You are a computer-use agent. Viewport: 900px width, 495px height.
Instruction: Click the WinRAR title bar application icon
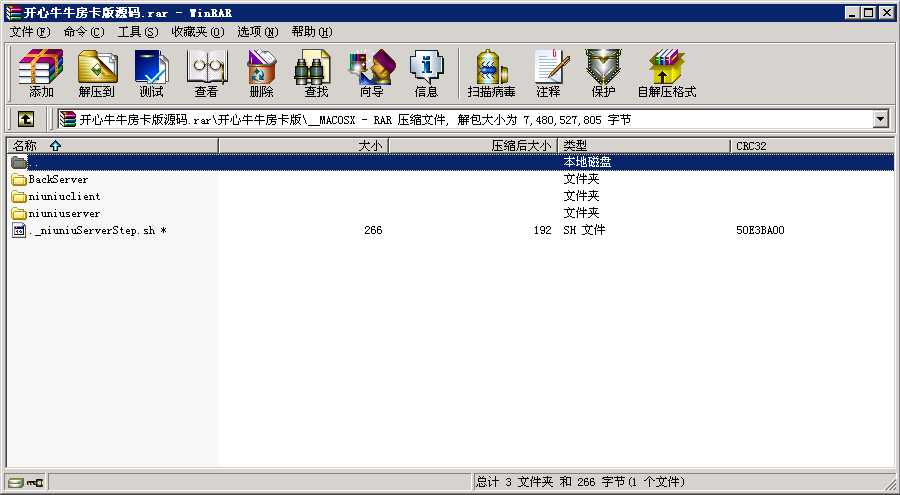13,13
